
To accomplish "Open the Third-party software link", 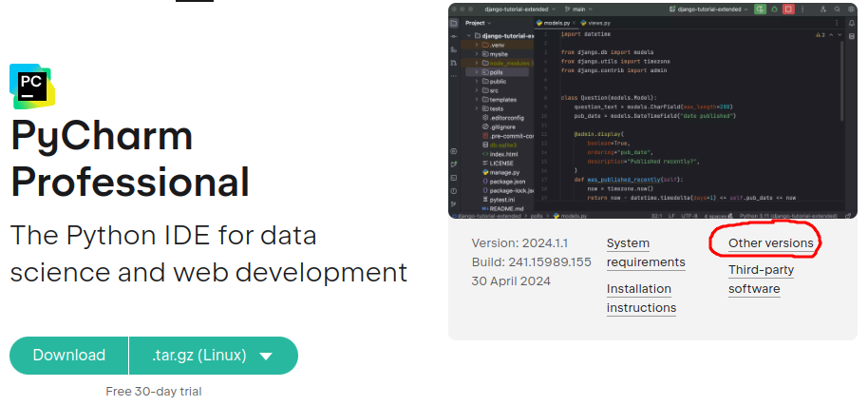I will 761,280.
